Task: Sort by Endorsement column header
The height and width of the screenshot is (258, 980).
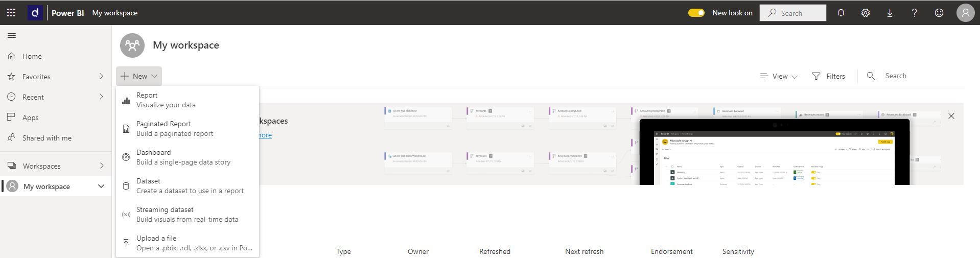Action: coord(671,251)
